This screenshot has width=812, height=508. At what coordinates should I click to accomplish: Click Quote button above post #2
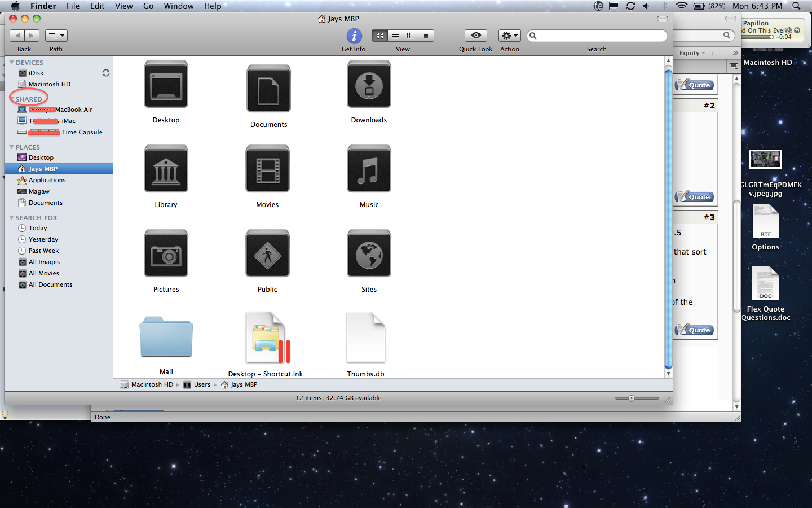click(x=695, y=85)
